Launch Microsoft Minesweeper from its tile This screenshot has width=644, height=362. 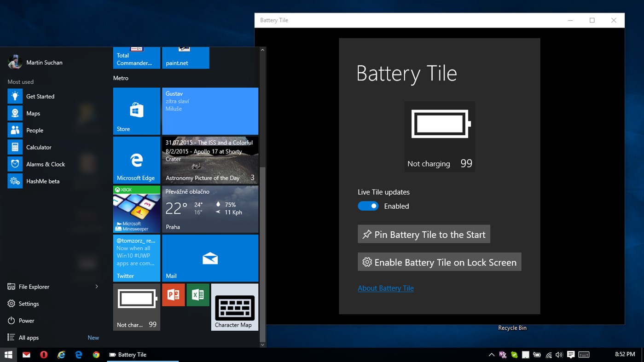(x=136, y=209)
